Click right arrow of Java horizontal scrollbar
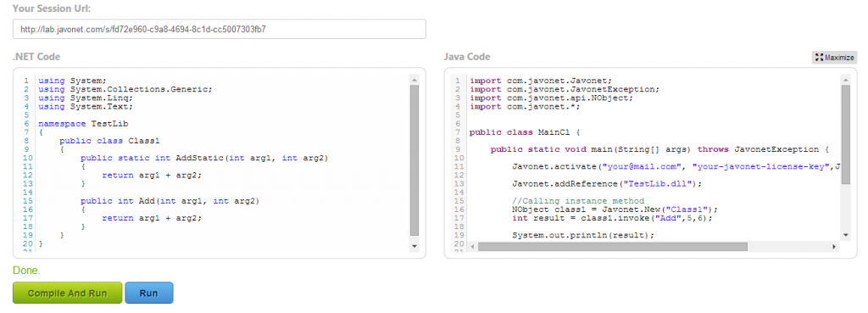This screenshot has height=313, width=868. pos(835,247)
